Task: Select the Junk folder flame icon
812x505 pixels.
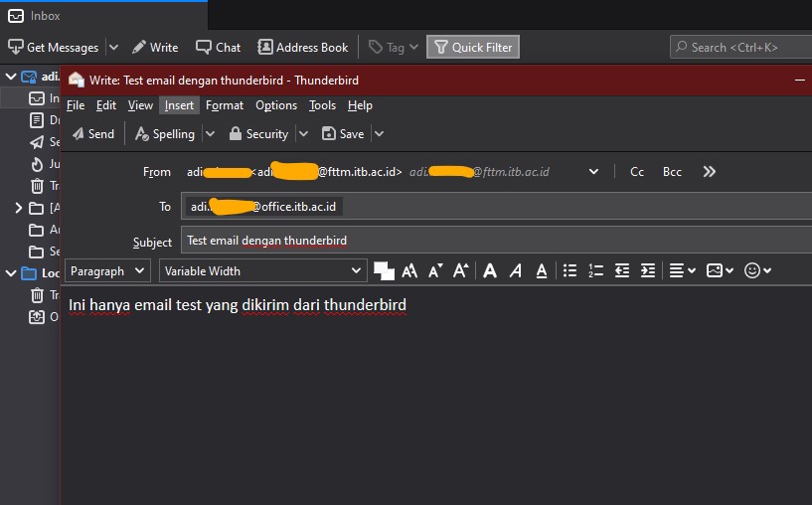Action: pos(37,164)
